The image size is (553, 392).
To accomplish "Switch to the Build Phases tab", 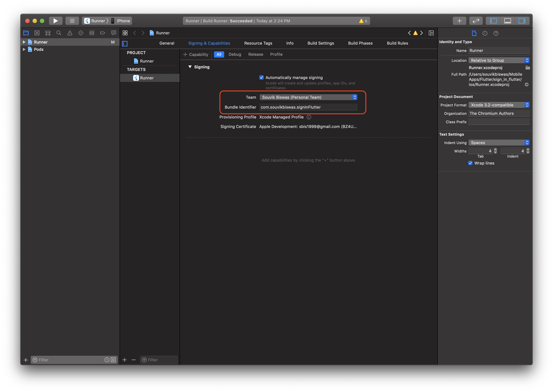I will [360, 43].
